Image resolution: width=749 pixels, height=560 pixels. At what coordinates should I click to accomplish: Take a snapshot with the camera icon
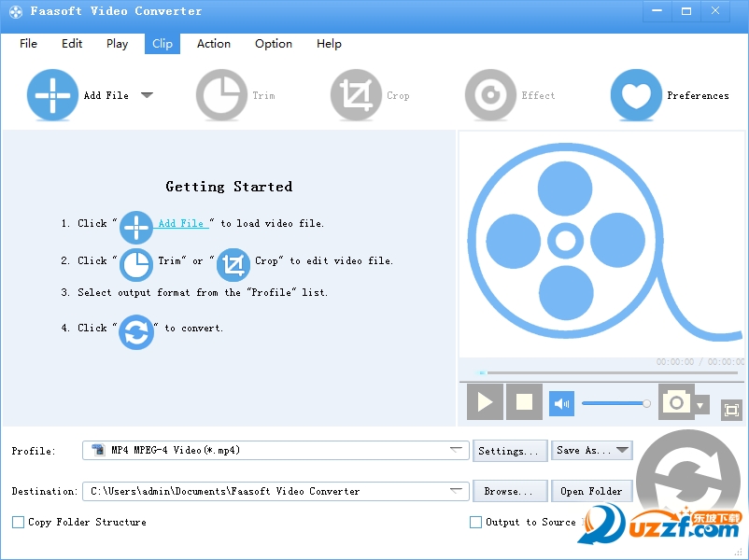point(676,402)
